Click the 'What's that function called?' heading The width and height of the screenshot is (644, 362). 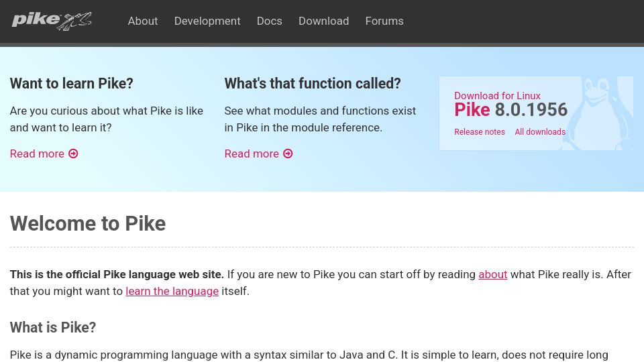point(313,83)
